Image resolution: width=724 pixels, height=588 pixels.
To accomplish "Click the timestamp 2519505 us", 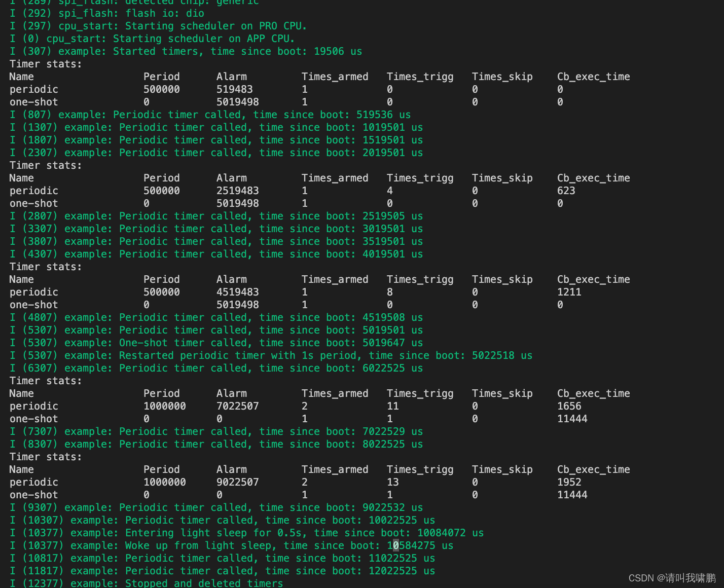I will 393,216.
